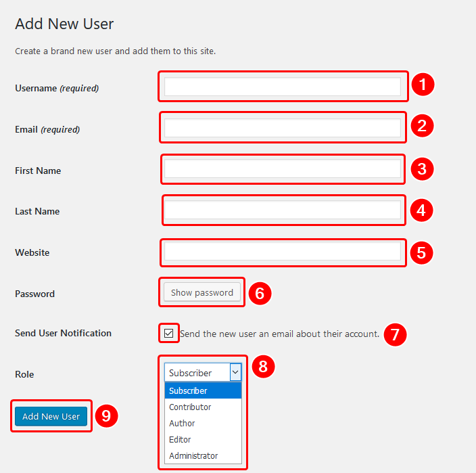This screenshot has width=476, height=473.
Task: Select highlighted Subscriber option in the role list
Action: pyautogui.click(x=203, y=390)
